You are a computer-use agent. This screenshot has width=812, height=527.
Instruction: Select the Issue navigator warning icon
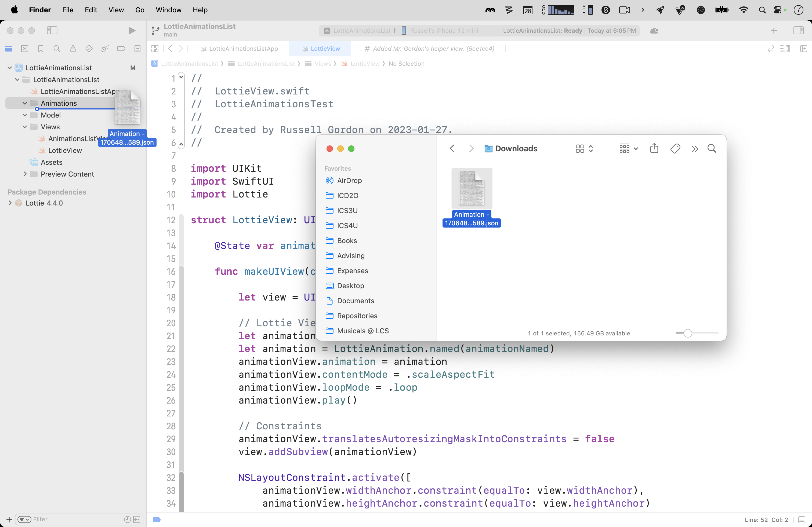(73, 49)
